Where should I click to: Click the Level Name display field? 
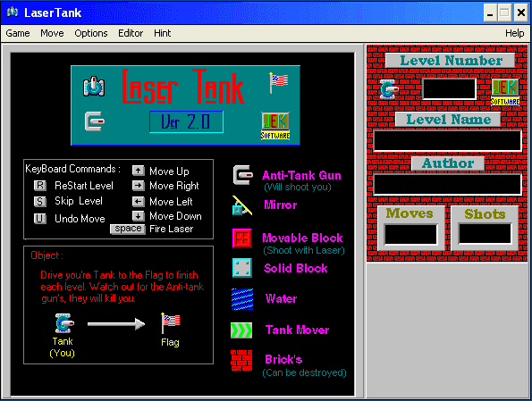point(447,141)
